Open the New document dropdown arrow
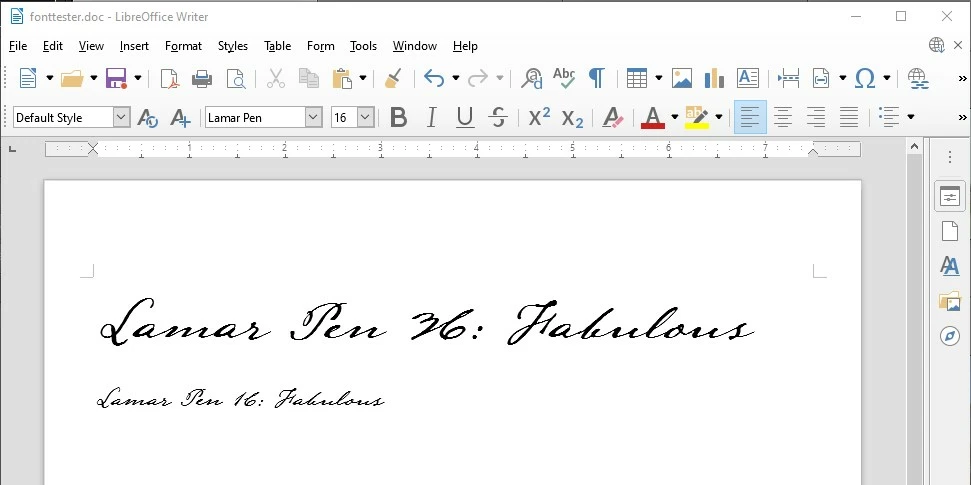This screenshot has height=485, width=971. (x=50, y=78)
